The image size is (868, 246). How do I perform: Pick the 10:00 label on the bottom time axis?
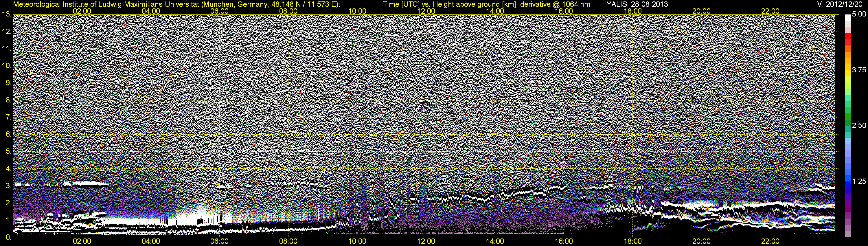point(357,242)
